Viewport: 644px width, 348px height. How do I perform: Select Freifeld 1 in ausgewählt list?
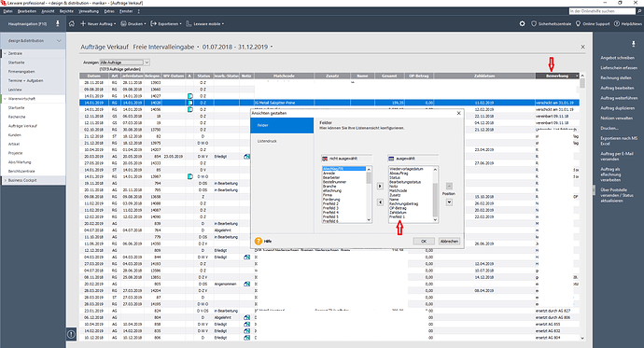click(x=398, y=217)
